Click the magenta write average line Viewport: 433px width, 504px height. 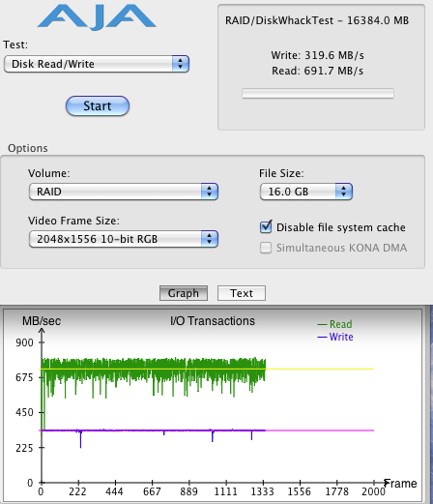click(319, 430)
